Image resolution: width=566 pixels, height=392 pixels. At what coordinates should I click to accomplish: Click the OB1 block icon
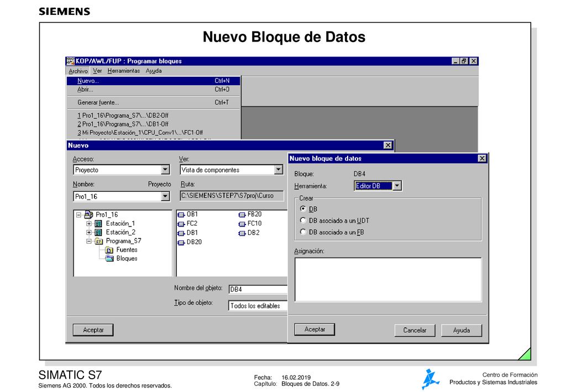[x=181, y=215]
